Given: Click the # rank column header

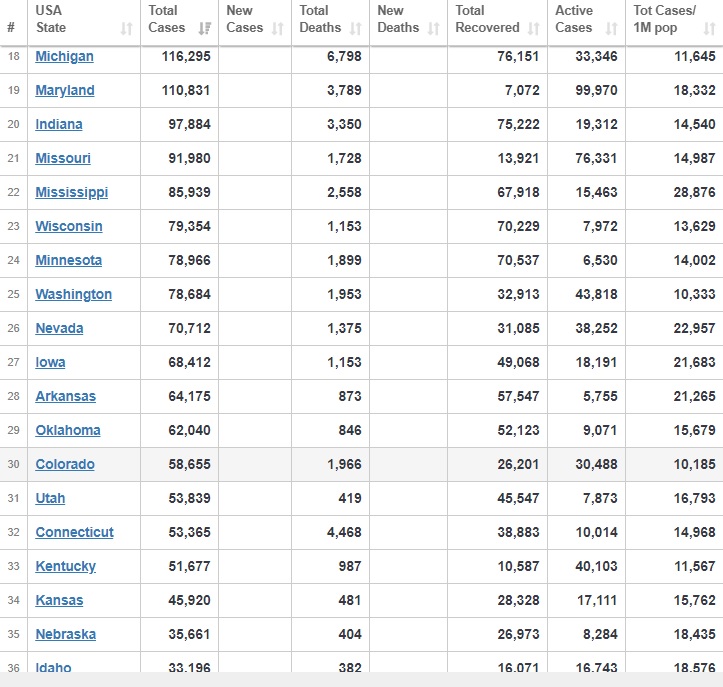Looking at the screenshot, I should click(11, 28).
